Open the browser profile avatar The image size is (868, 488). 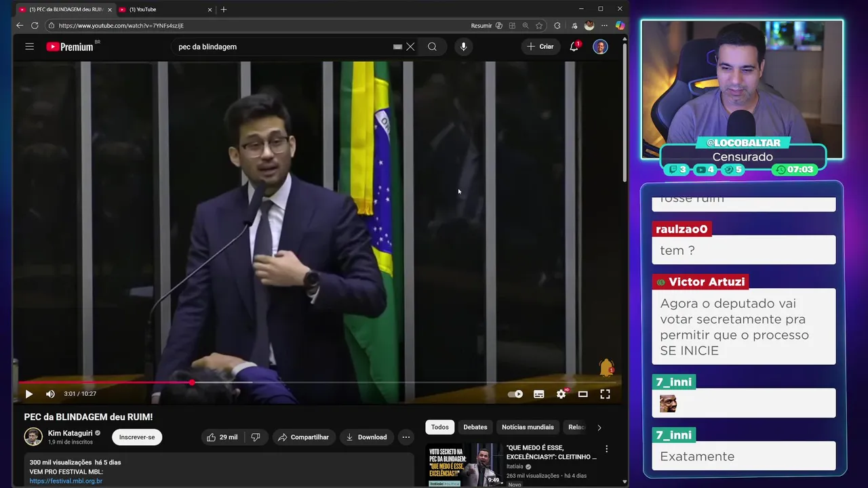[x=589, y=26]
